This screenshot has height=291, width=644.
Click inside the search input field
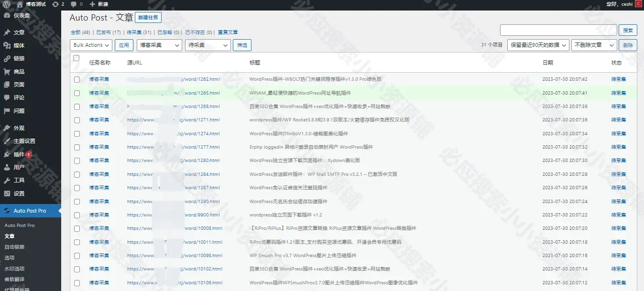click(x=558, y=30)
